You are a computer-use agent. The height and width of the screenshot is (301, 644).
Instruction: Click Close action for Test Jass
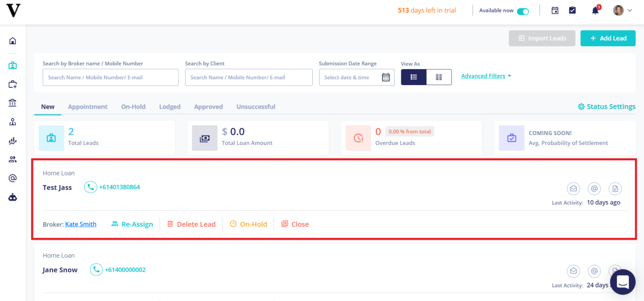point(295,224)
